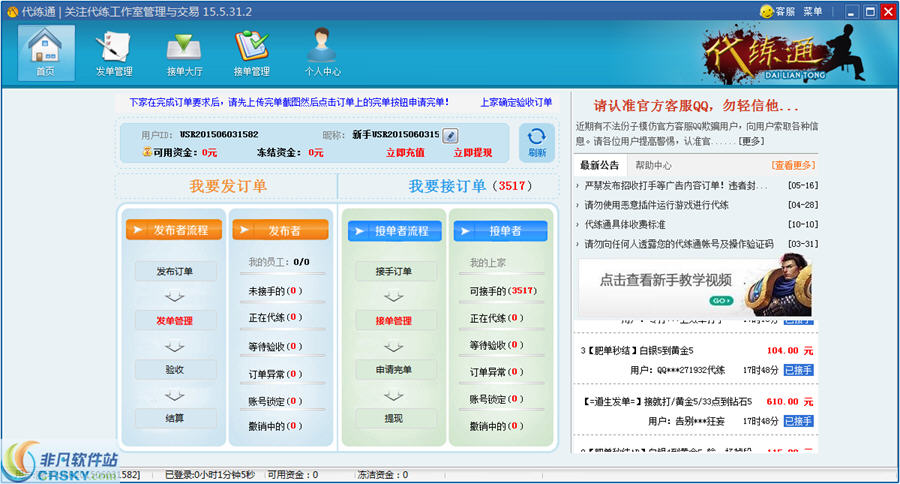Open notice 严禁发布招收打手等广告内容订单
The width and height of the screenshot is (900, 484).
click(675, 185)
